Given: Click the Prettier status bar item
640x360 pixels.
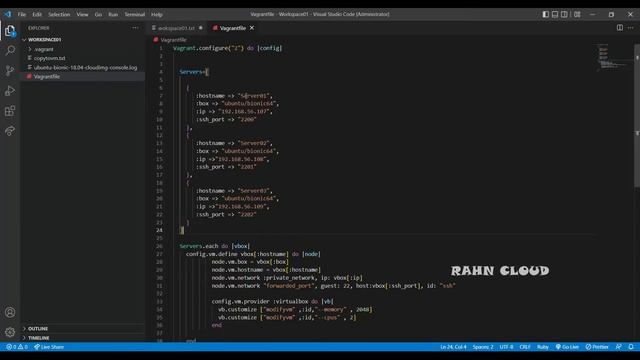Looking at the screenshot, I should coord(597,347).
